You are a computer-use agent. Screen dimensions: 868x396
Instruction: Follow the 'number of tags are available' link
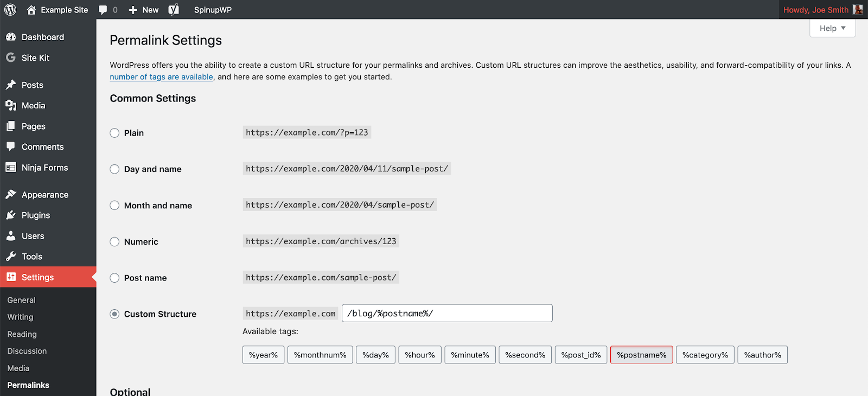161,77
